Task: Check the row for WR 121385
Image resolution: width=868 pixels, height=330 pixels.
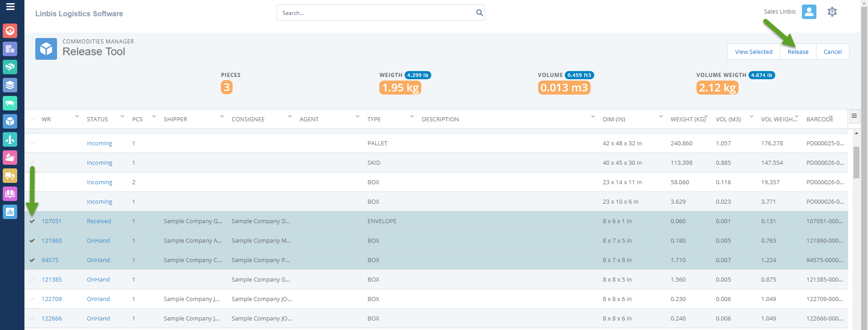Action: [x=32, y=280]
